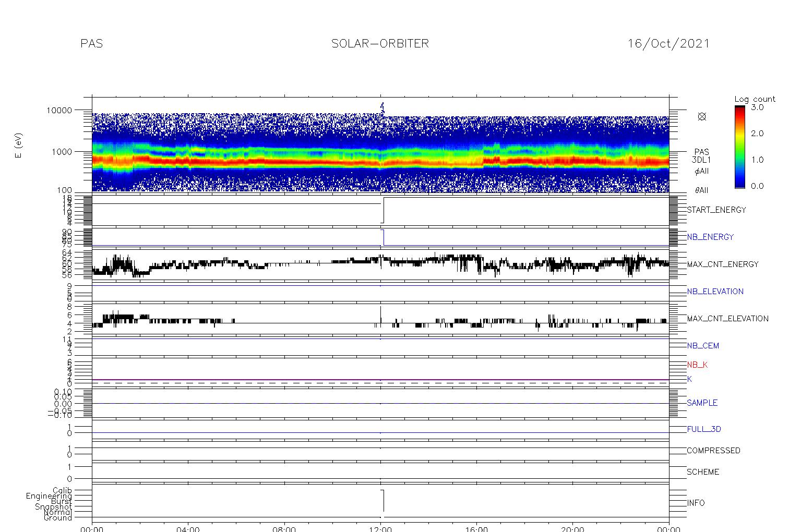The height and width of the screenshot is (532, 789).
Task: Click the blue 'NB_ELEVATION' panel label
Action: click(715, 291)
